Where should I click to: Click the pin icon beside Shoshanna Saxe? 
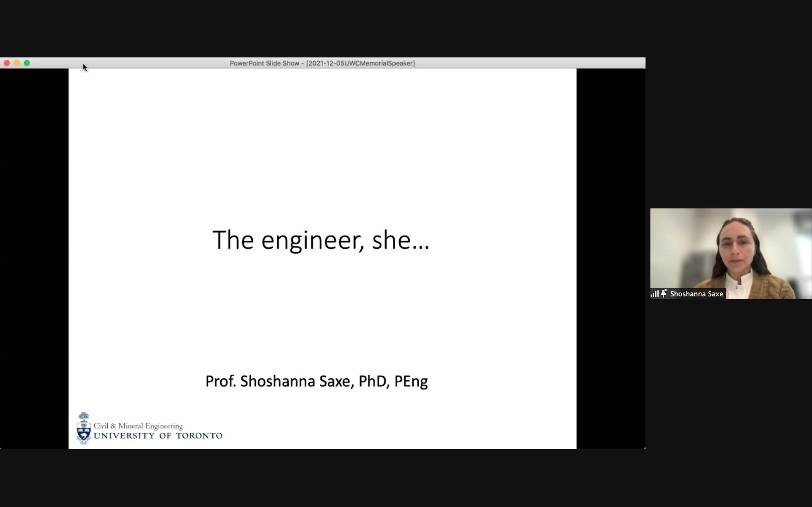pos(664,293)
